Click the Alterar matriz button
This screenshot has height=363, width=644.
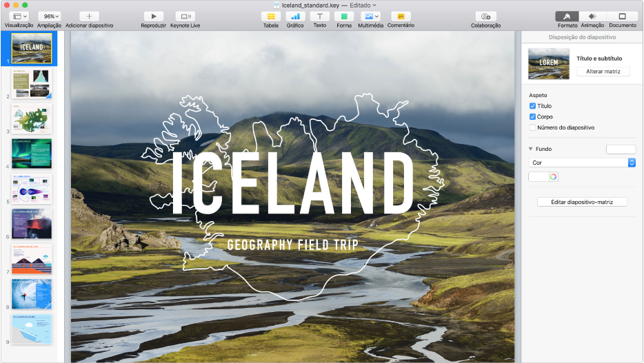[603, 72]
